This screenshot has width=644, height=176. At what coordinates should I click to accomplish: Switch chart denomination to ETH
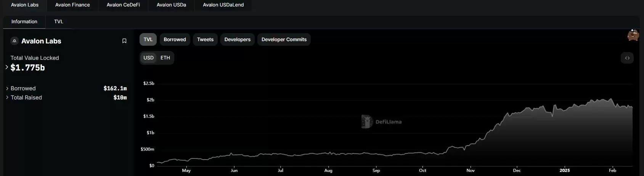165,58
